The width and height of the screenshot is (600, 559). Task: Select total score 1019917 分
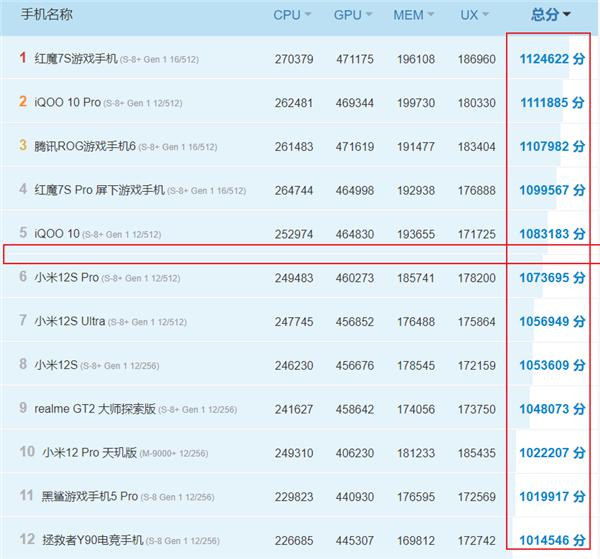point(552,497)
